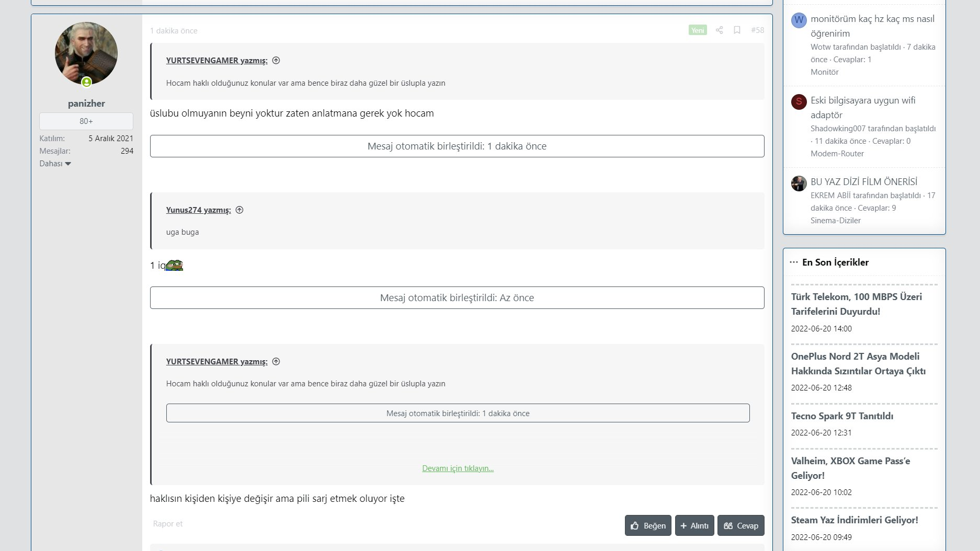The image size is (980, 551).
Task: Open the Sinema-Diziler forum category link
Action: pyautogui.click(x=835, y=221)
